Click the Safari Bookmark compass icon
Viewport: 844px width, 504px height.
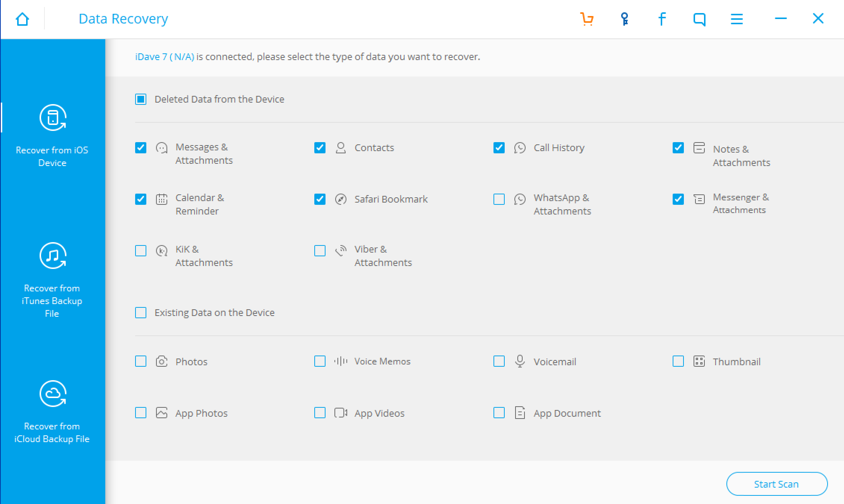340,199
